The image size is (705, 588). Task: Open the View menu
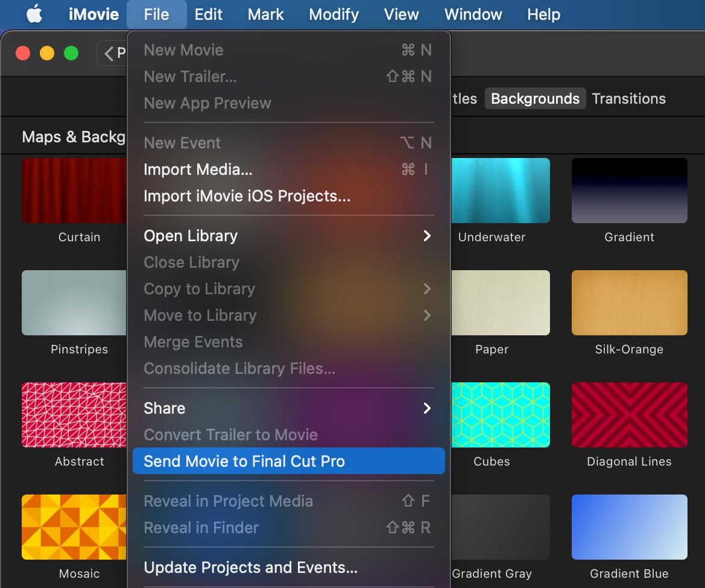point(401,14)
